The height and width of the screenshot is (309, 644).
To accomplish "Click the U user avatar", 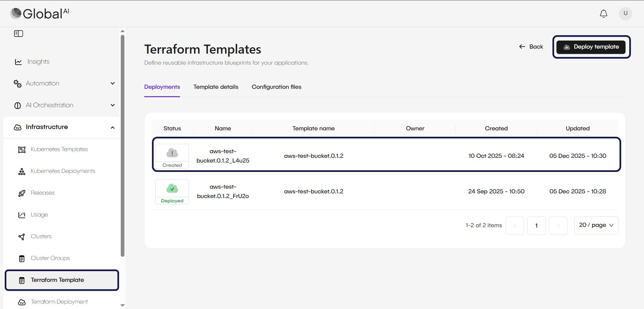I will pyautogui.click(x=625, y=14).
